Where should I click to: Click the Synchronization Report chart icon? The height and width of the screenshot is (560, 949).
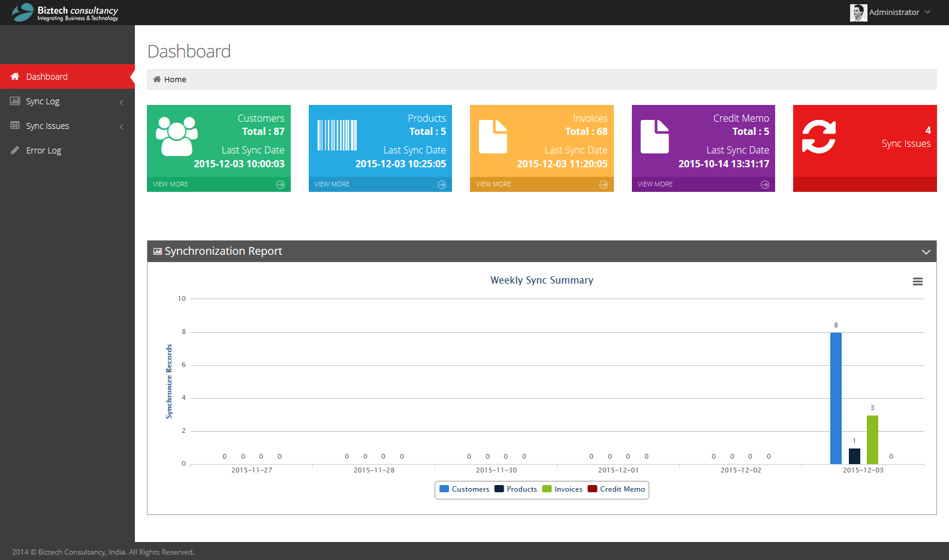pos(158,251)
